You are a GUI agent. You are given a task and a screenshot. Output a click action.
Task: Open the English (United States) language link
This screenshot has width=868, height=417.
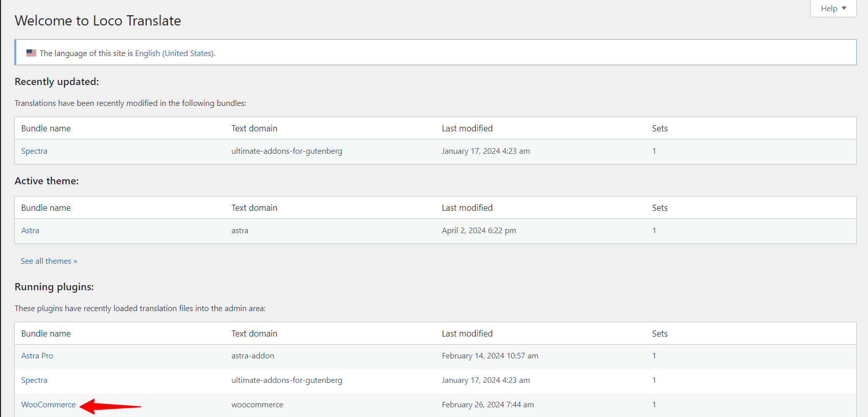click(x=174, y=53)
